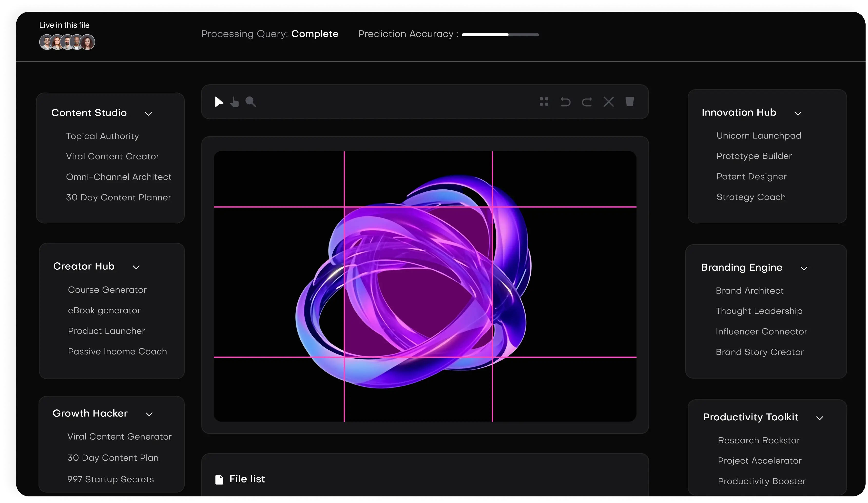Expand the Productivity Toolkit chevron

click(x=820, y=418)
